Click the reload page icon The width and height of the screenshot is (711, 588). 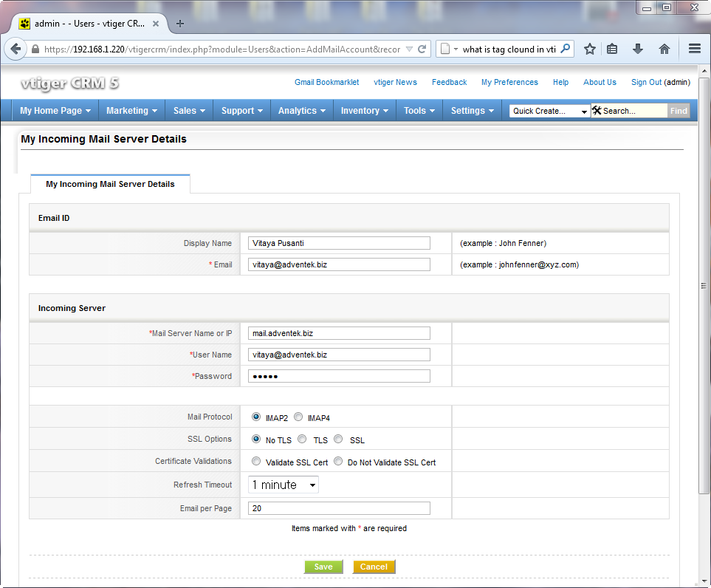[x=422, y=49]
